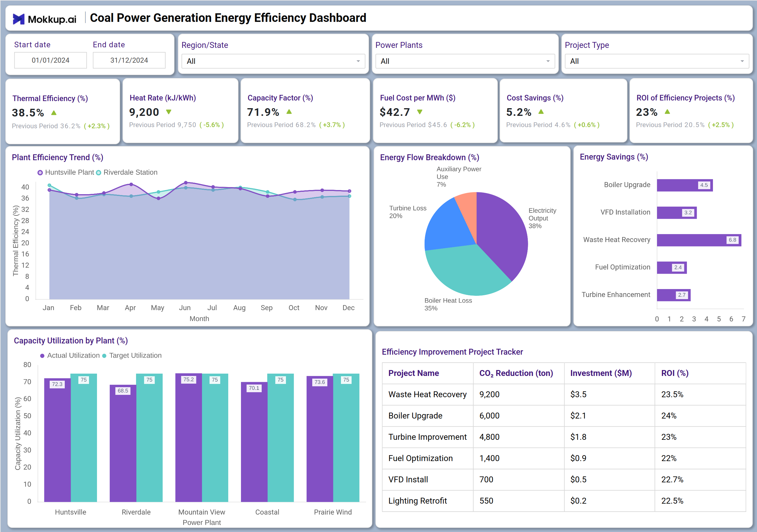
Task: Click Huntsville June data point on trend
Action: (x=186, y=183)
